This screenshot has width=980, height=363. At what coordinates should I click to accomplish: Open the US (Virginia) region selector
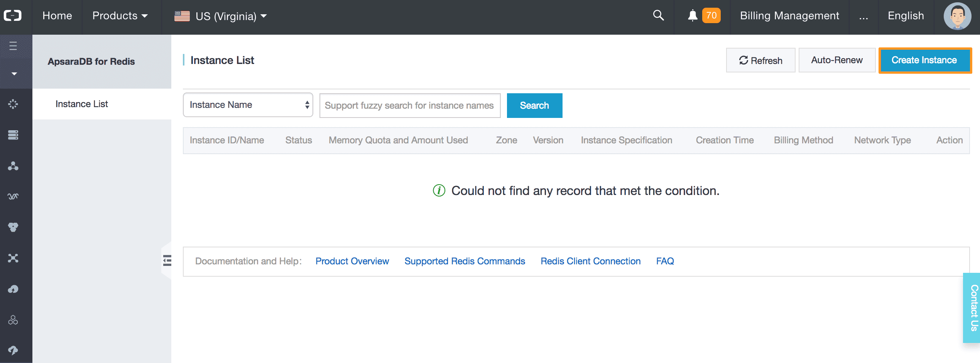tap(221, 16)
